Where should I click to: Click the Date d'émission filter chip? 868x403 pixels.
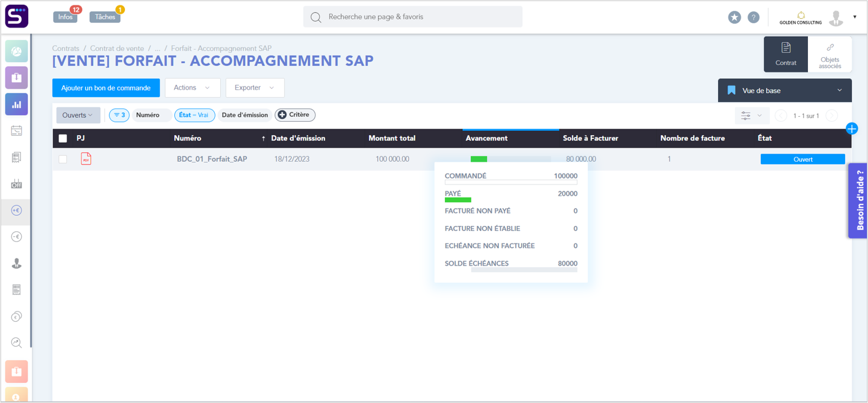(x=245, y=115)
